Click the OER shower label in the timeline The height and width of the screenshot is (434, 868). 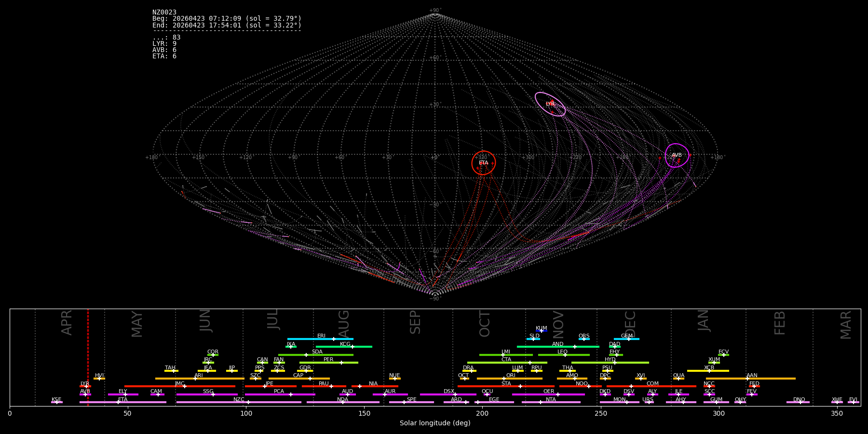coord(549,392)
